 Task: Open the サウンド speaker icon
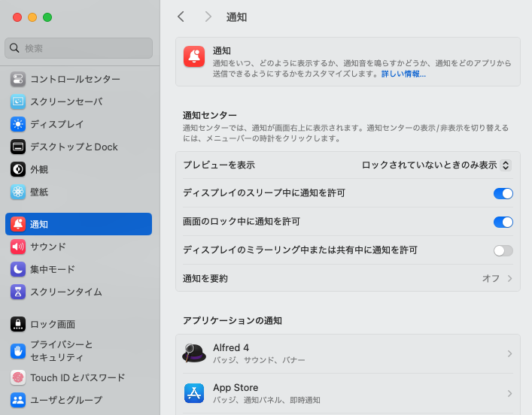18,247
